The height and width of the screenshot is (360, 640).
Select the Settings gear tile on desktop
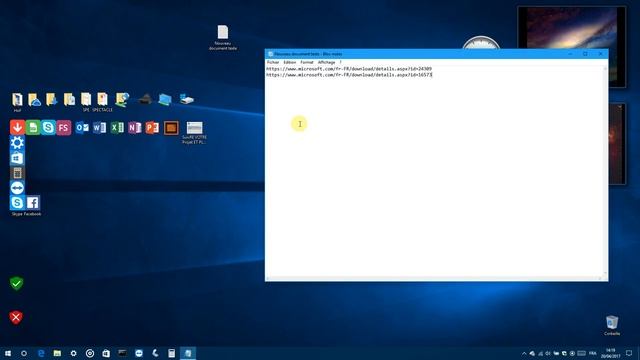click(17, 143)
